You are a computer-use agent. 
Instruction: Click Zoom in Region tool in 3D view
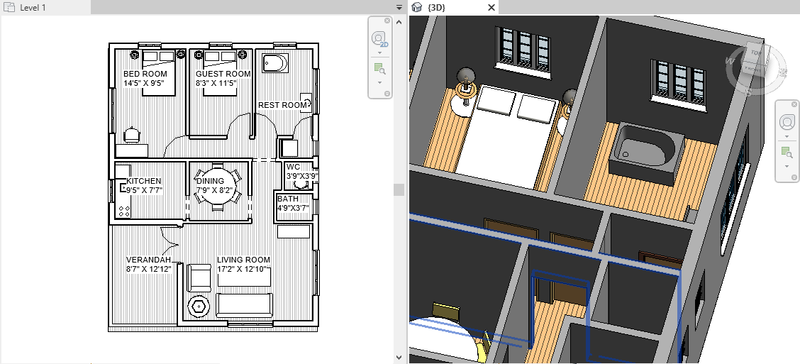click(x=786, y=152)
